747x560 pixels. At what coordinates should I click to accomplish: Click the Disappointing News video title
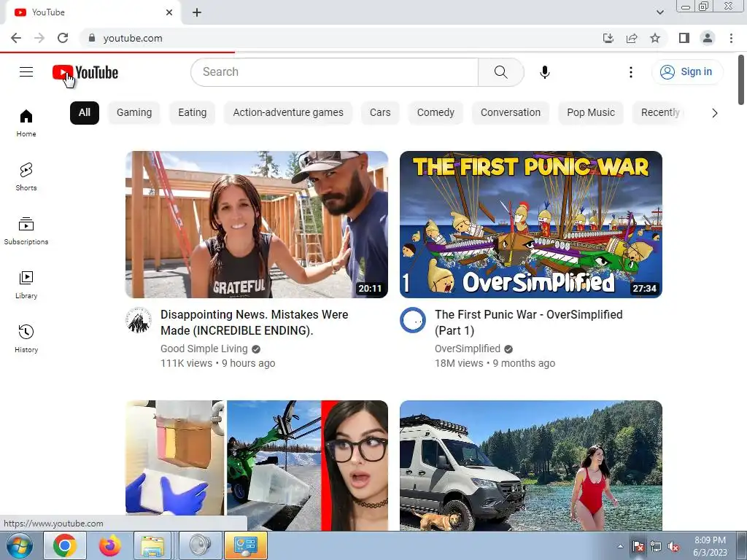[255, 322]
